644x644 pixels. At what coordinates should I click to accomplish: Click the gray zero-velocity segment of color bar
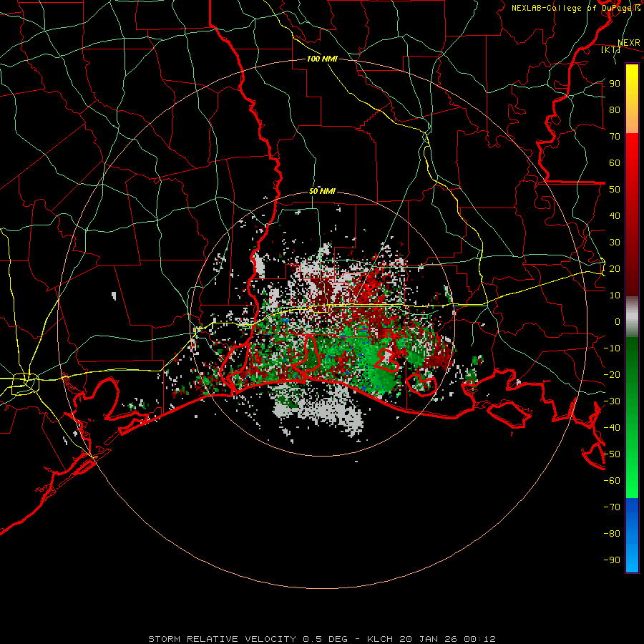(632, 317)
